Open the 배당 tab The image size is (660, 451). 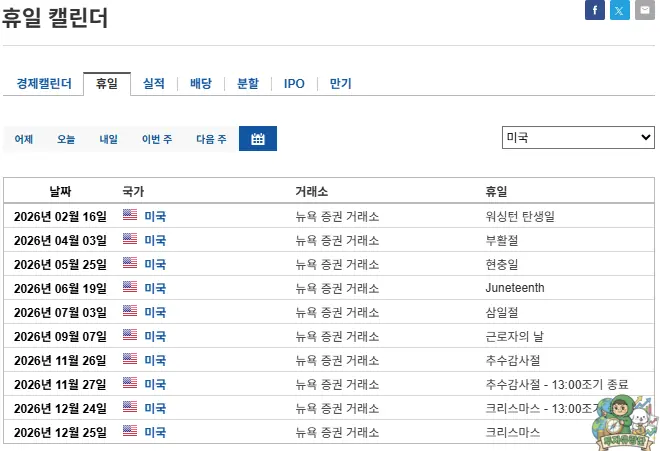coord(201,84)
